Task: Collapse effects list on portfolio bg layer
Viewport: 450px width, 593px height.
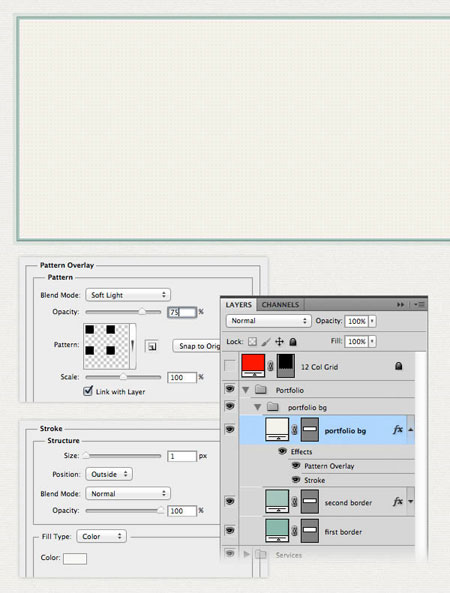Action: [411, 430]
